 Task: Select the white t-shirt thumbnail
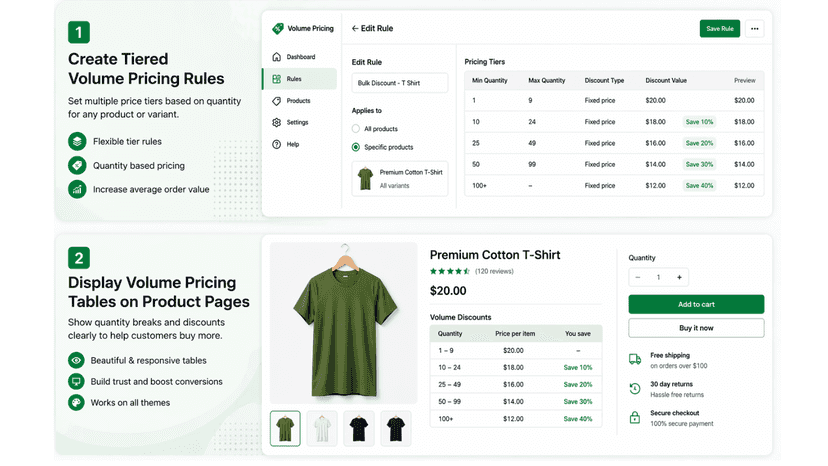coord(322,428)
